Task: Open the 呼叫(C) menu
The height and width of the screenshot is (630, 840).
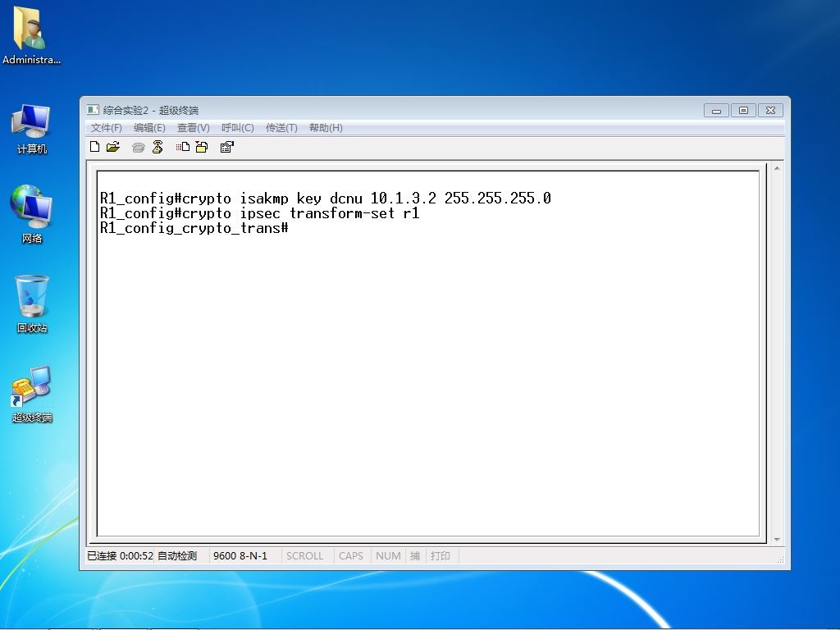Action: (237, 127)
